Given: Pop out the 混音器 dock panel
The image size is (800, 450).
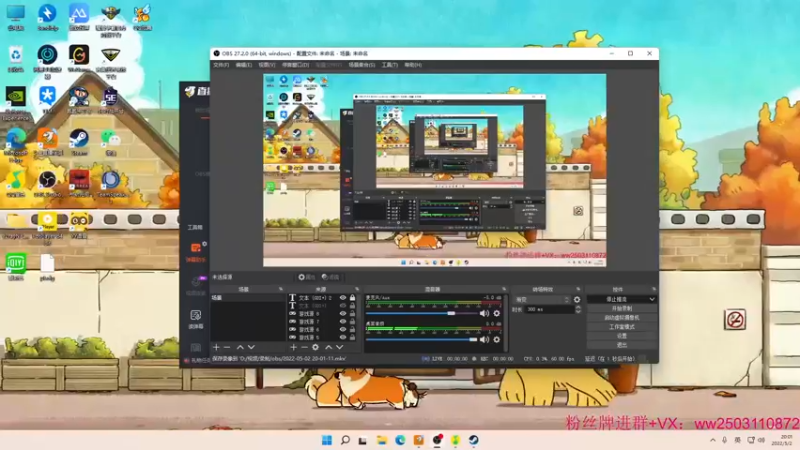Looking at the screenshot, I should (504, 289).
